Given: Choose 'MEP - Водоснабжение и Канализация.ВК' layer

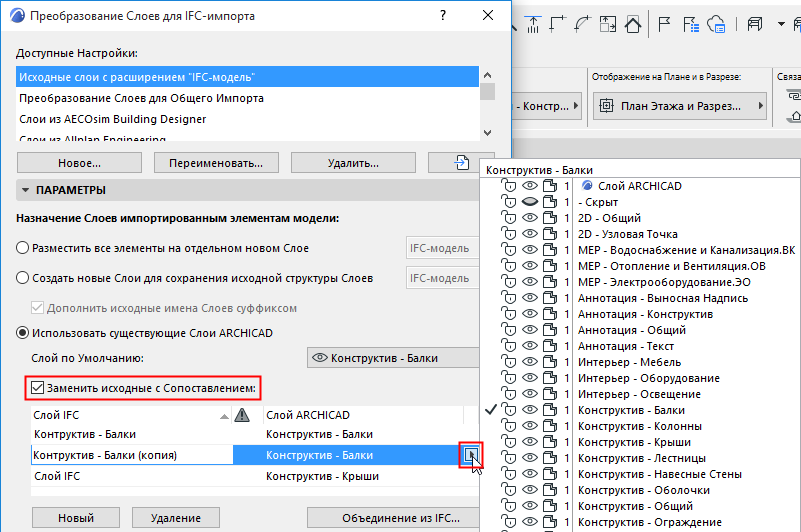Looking at the screenshot, I should pos(686,250).
